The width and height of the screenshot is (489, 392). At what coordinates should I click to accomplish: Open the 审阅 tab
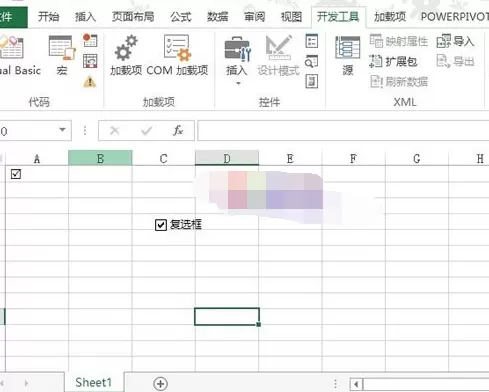point(254,16)
